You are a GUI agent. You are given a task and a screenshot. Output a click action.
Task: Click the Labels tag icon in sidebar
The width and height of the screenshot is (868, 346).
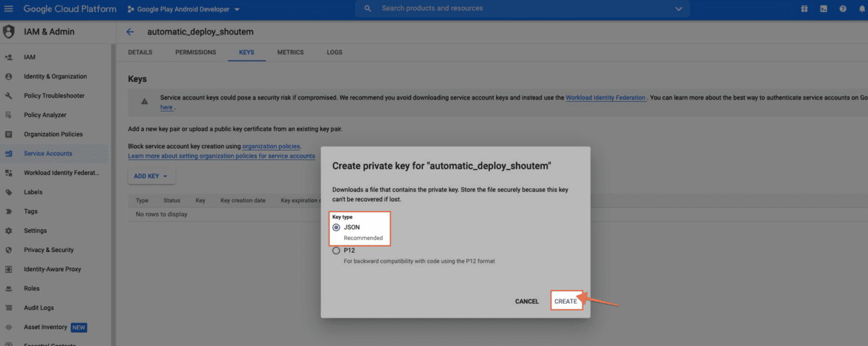tap(8, 192)
